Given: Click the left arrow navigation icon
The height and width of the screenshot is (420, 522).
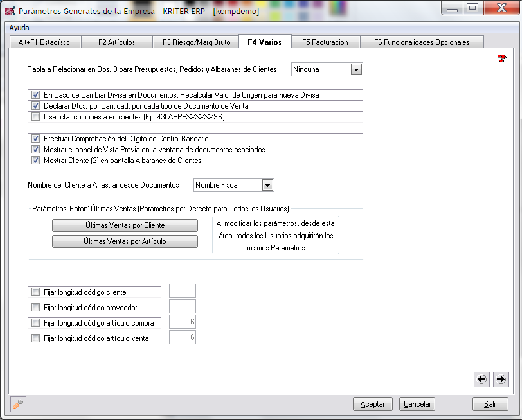Looking at the screenshot, I should pyautogui.click(x=482, y=380).
